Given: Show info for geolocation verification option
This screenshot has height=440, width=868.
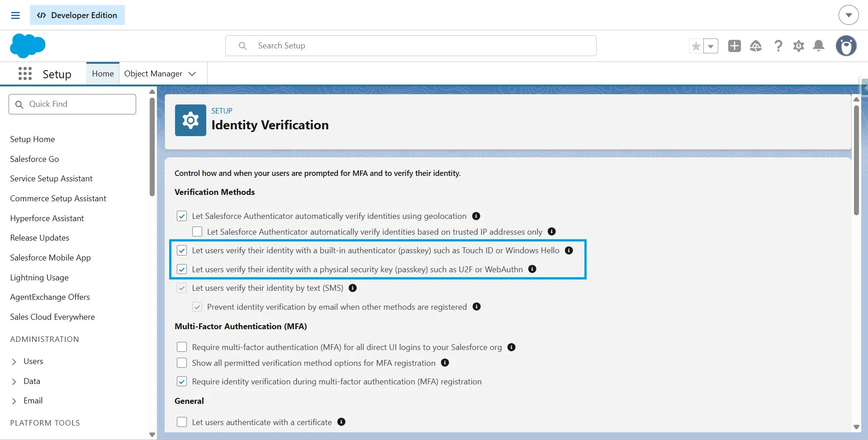Looking at the screenshot, I should tap(476, 216).
